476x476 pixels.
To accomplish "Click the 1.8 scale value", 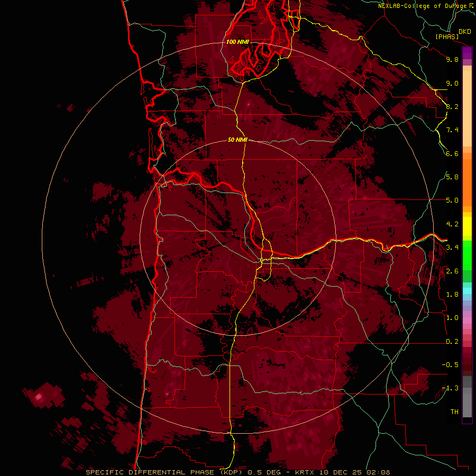I will (x=452, y=295).
